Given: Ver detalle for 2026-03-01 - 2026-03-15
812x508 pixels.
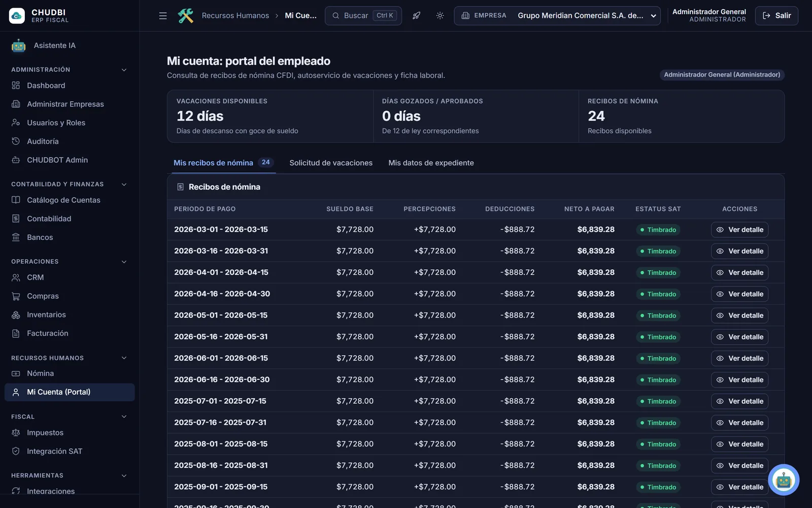Looking at the screenshot, I should point(739,230).
